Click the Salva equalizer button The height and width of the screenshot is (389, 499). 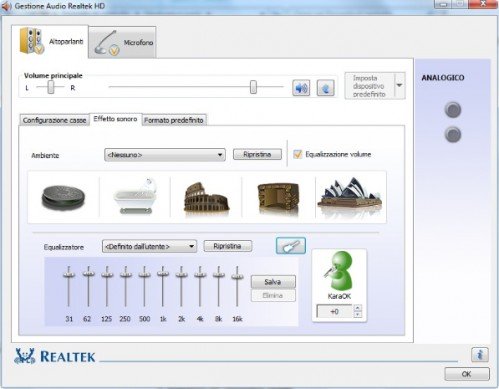pyautogui.click(x=273, y=282)
